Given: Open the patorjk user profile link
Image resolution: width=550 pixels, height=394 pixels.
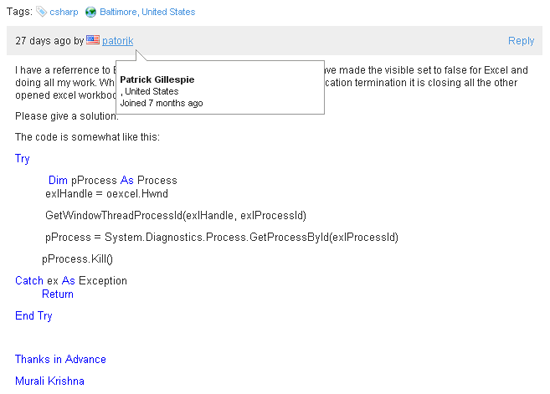Looking at the screenshot, I should 118,41.
